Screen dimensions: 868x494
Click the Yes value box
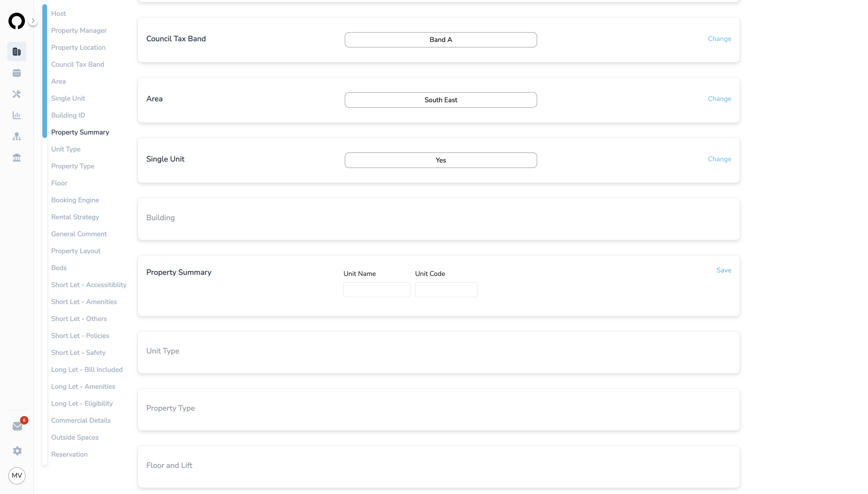(441, 160)
